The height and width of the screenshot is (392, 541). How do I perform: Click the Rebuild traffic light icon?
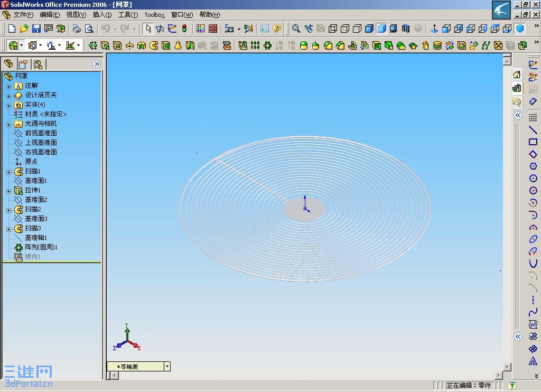[x=184, y=29]
